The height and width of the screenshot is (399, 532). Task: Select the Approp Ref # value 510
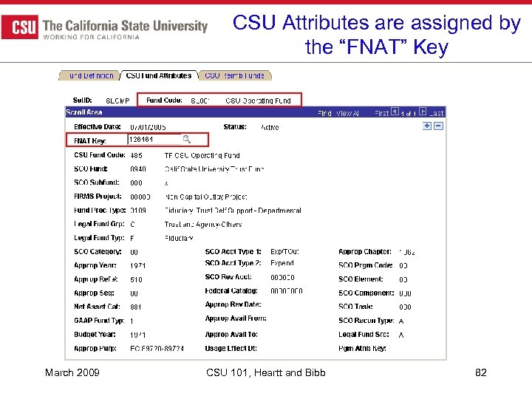click(x=136, y=280)
